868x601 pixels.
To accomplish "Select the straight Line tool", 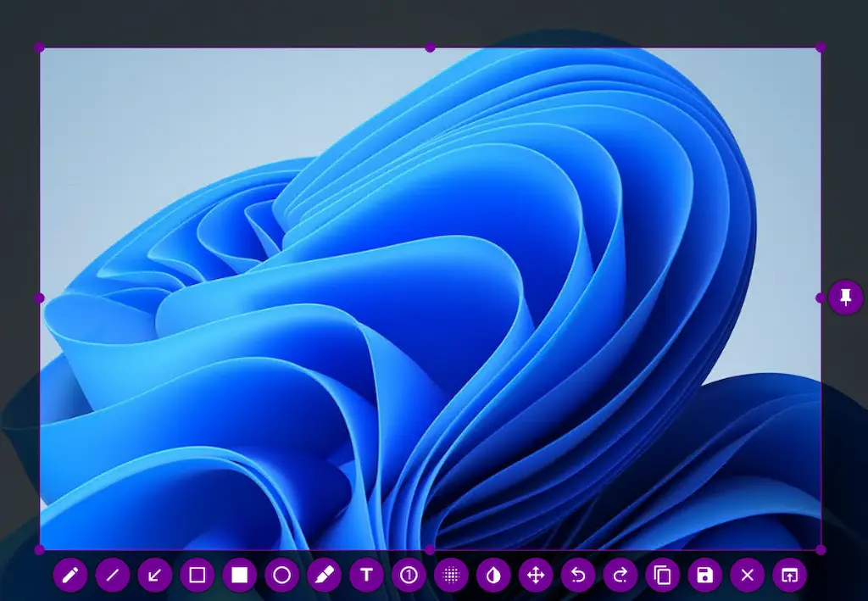I will (x=113, y=575).
